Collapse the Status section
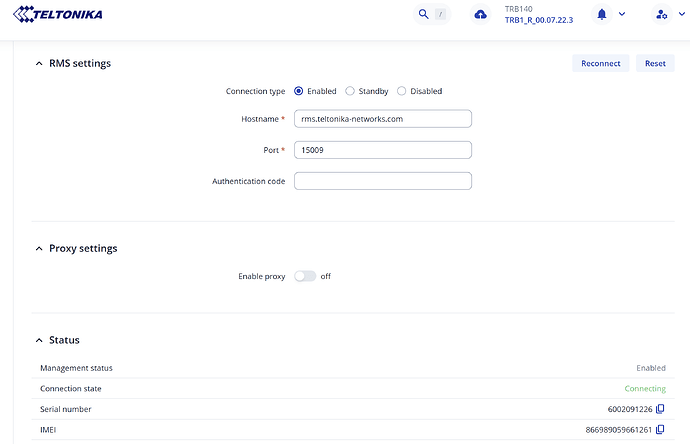690x444 pixels. pos(39,341)
